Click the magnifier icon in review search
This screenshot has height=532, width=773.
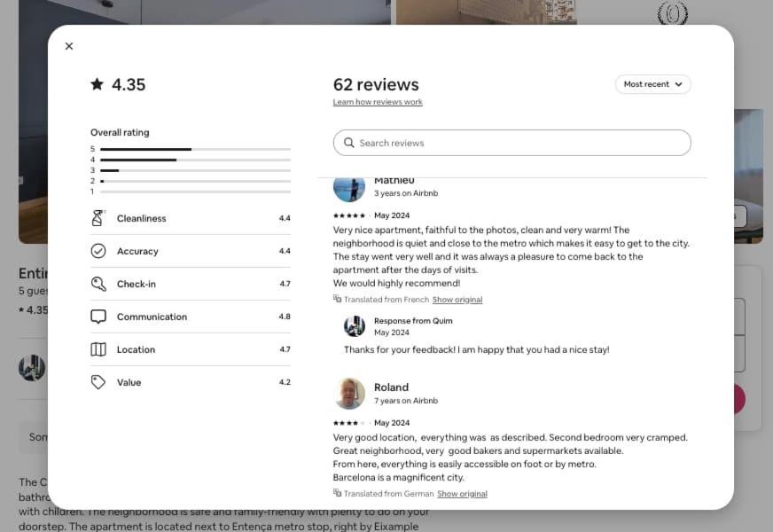coord(349,143)
